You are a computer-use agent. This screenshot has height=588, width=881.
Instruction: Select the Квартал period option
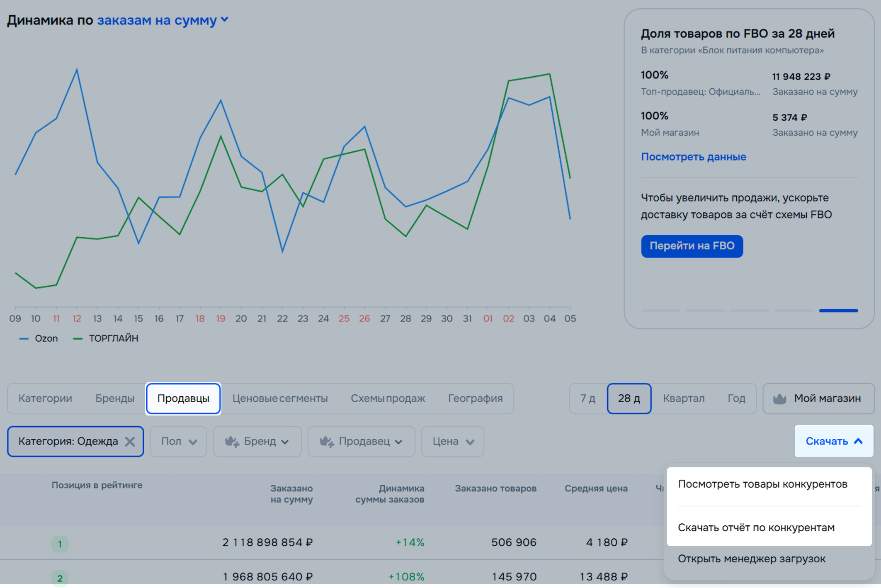click(x=683, y=398)
